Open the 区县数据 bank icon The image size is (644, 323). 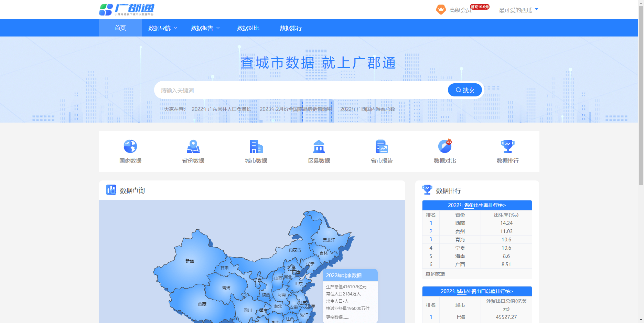click(319, 146)
